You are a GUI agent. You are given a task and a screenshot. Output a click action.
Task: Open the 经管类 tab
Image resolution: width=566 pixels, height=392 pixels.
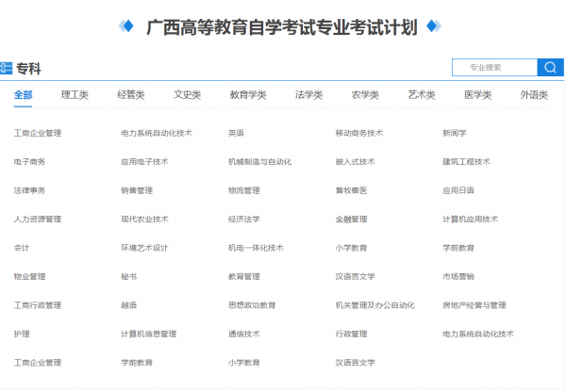point(131,95)
